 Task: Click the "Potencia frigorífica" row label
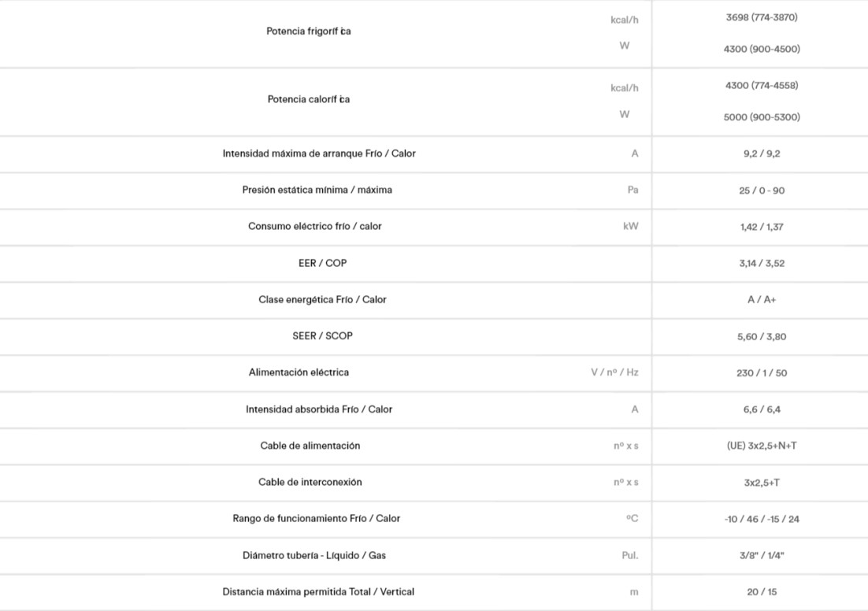[x=308, y=31]
